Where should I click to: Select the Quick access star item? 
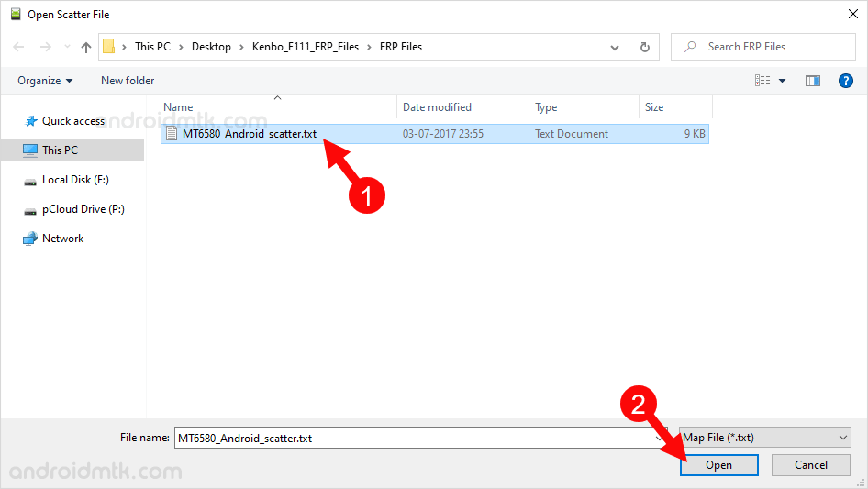pyautogui.click(x=72, y=121)
